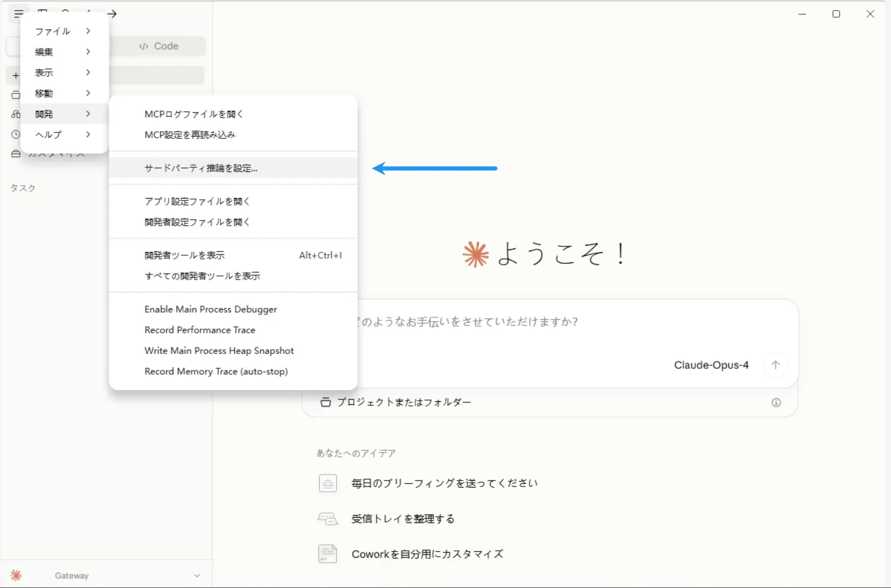891x588 pixels.
Task: Open the Claude-Opus-4 model selector
Action: point(711,365)
